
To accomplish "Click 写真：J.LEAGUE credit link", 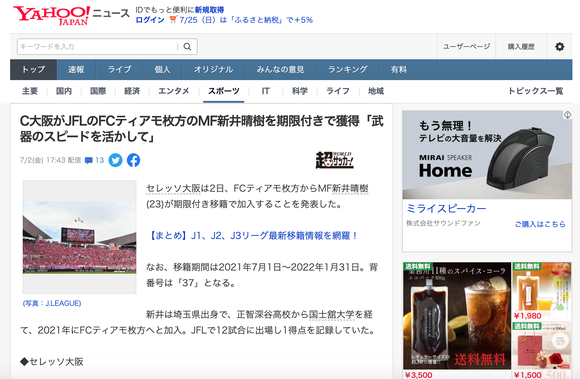I will (x=52, y=303).
